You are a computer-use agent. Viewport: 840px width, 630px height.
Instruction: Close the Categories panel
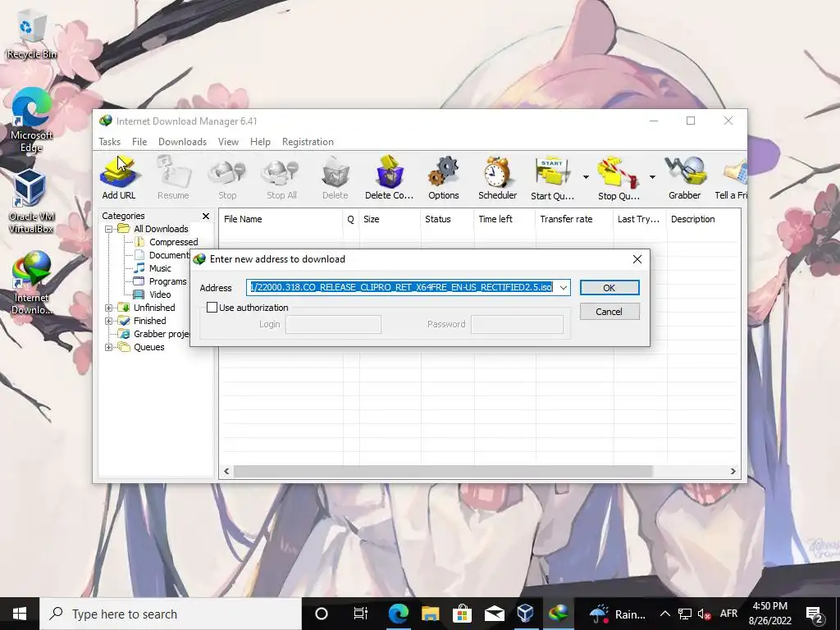(206, 216)
